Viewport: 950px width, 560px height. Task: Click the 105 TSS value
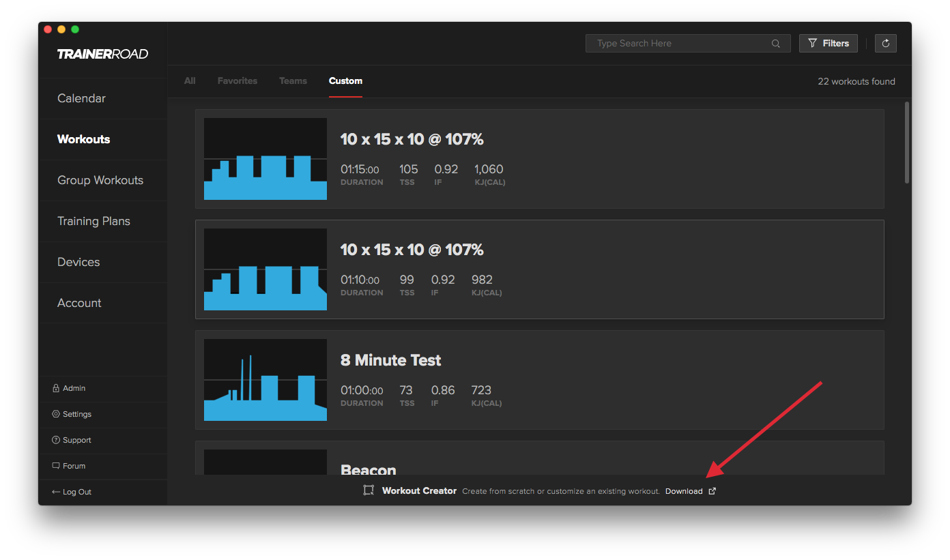(x=409, y=169)
